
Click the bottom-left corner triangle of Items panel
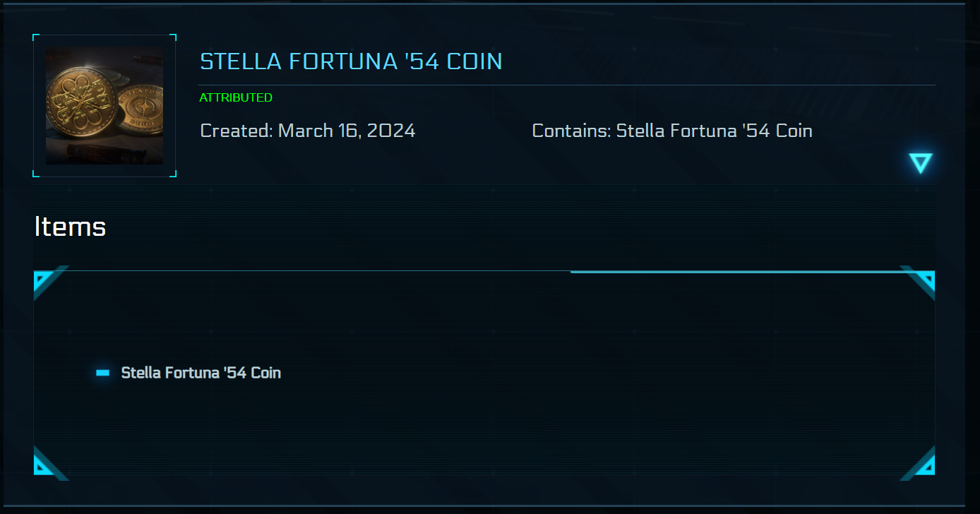coord(44,465)
